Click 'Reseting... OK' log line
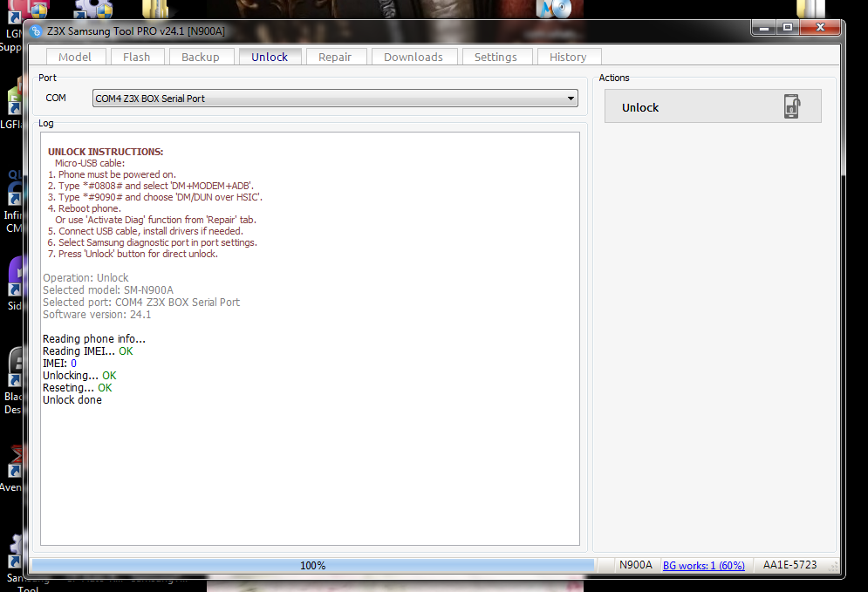The height and width of the screenshot is (592, 868). [x=78, y=388]
